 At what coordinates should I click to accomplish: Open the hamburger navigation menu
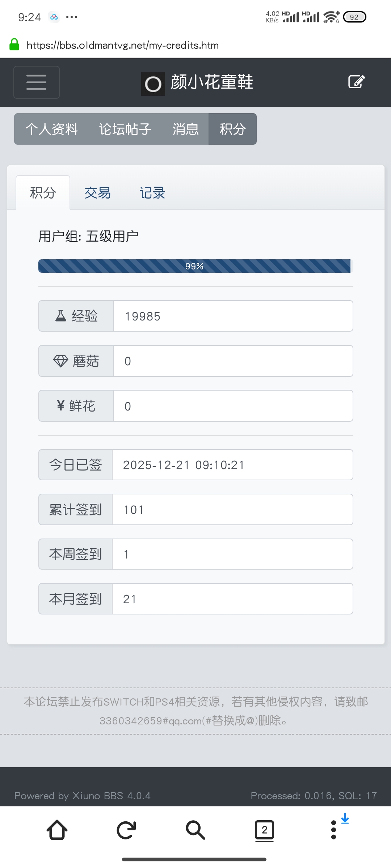(36, 82)
